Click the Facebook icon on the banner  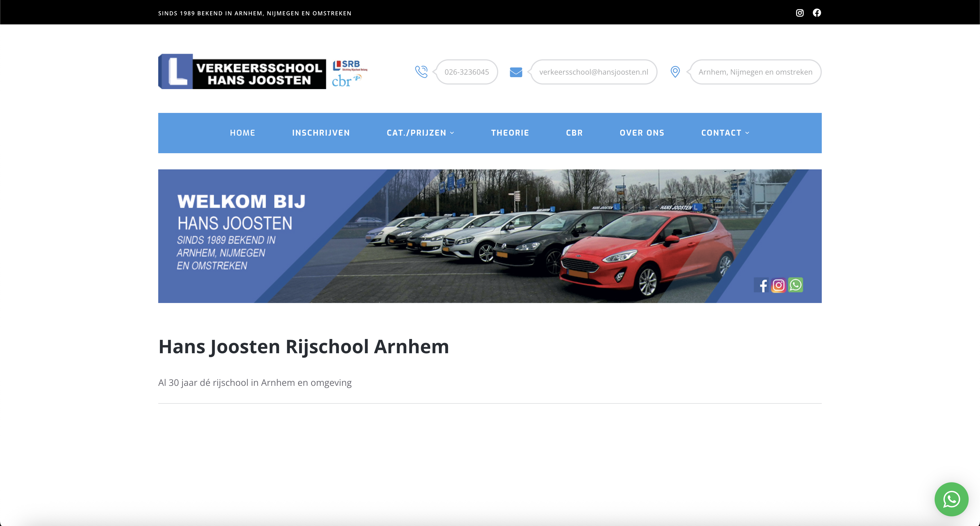(x=762, y=285)
